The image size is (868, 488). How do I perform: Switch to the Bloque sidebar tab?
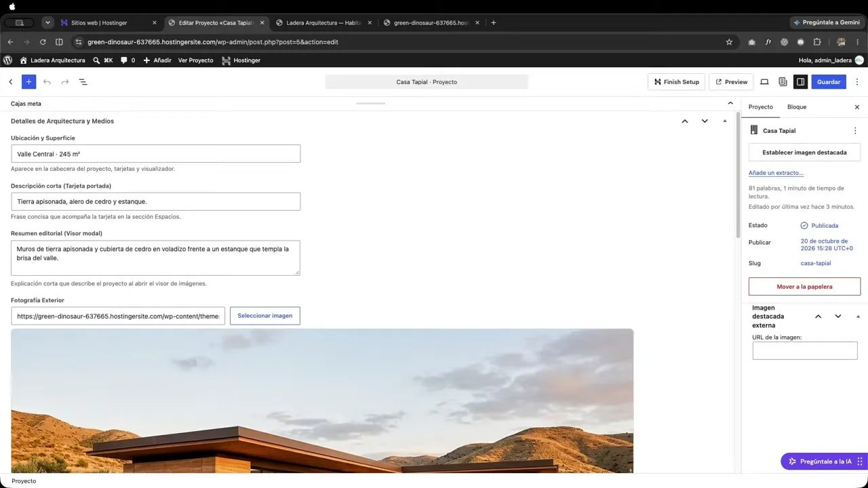point(797,107)
